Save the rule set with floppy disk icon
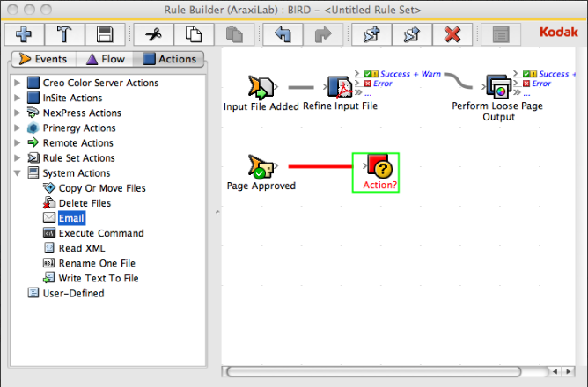Image resolution: width=588 pixels, height=387 pixels. pyautogui.click(x=105, y=34)
